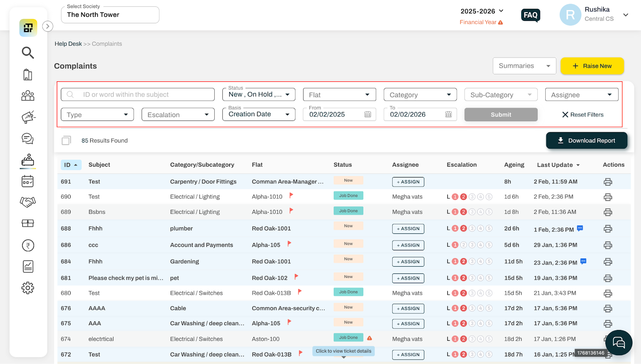Tick the select-all results checkbox

coord(66,141)
